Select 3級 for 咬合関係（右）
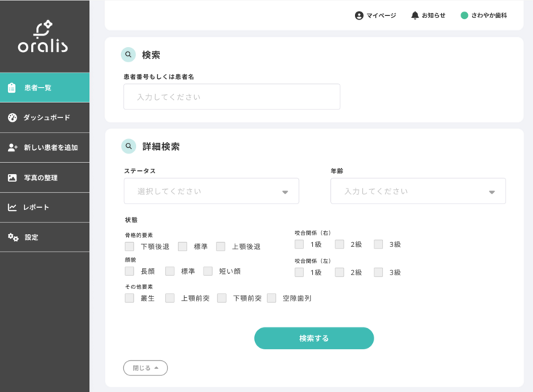 pyautogui.click(x=379, y=244)
